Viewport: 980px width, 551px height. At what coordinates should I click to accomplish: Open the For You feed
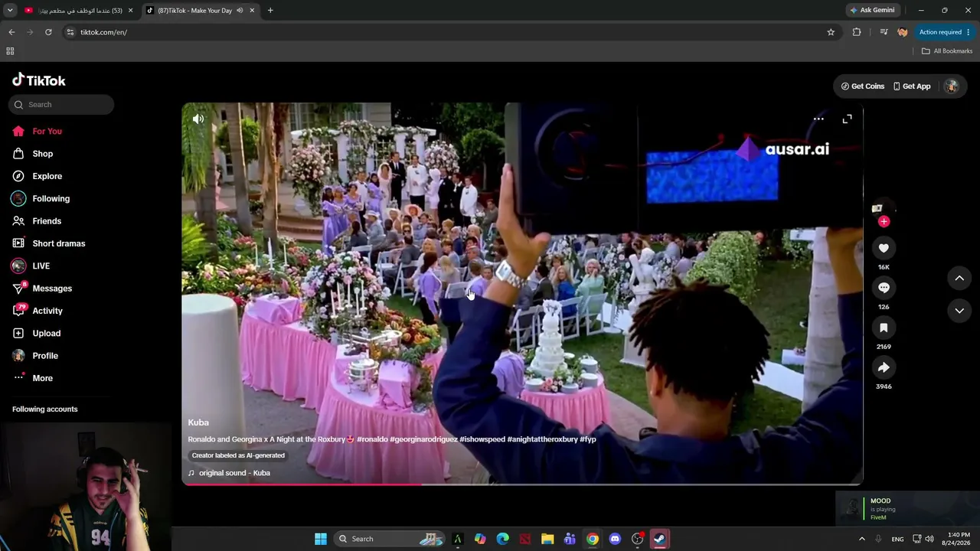tap(38, 131)
